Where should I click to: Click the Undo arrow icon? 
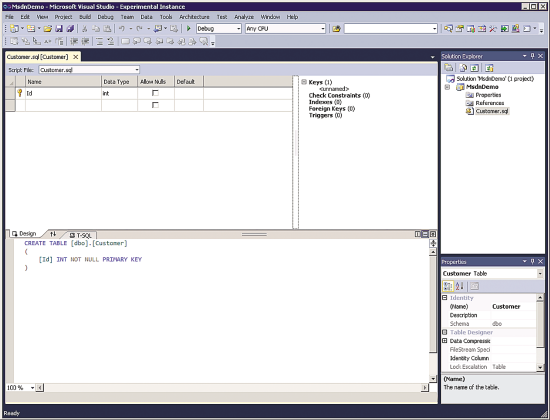click(122, 29)
